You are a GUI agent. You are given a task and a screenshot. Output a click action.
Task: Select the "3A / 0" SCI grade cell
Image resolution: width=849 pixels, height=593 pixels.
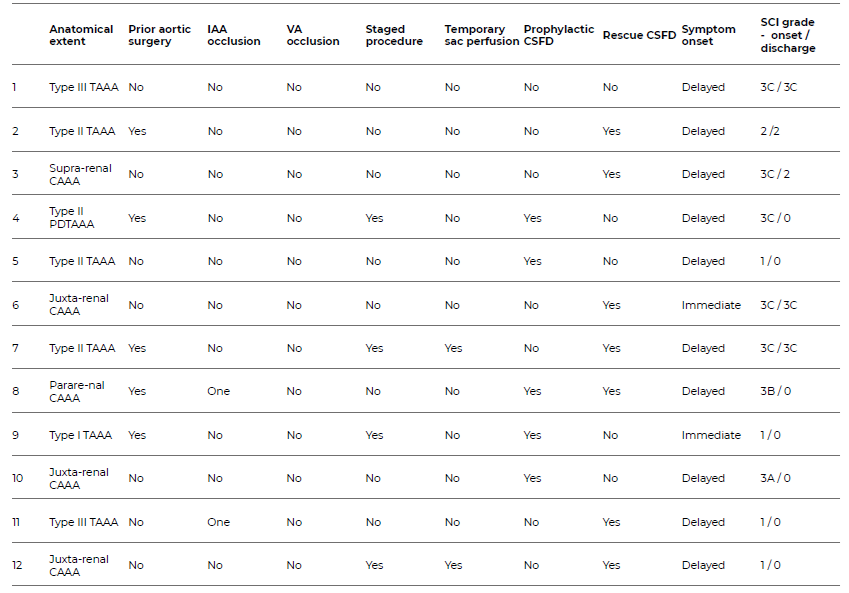[x=775, y=478]
